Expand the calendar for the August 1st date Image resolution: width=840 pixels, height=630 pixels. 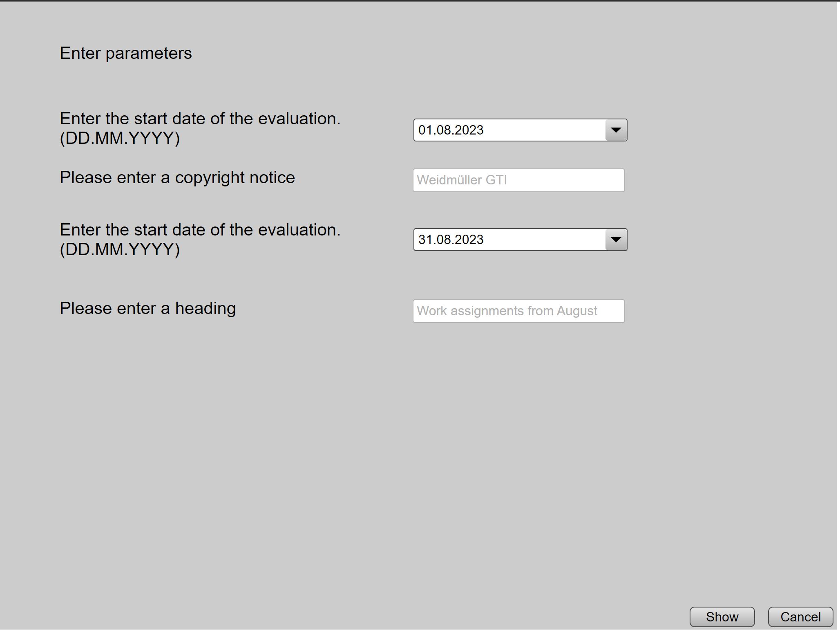616,130
